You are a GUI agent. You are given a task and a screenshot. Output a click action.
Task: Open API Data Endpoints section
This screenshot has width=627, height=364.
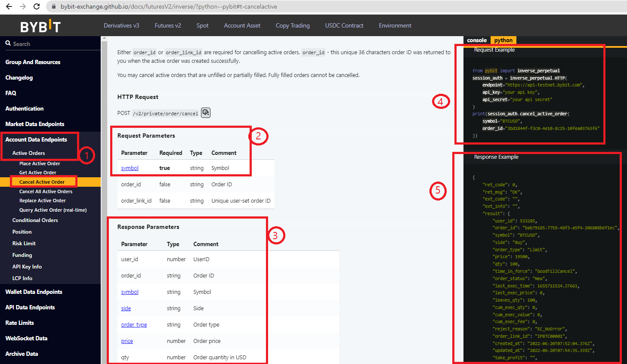tap(30, 307)
